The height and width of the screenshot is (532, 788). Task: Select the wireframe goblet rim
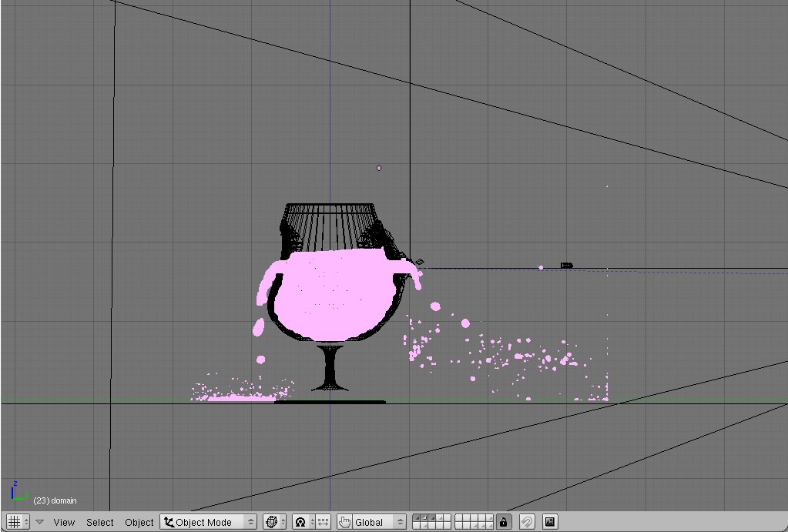tap(330, 206)
